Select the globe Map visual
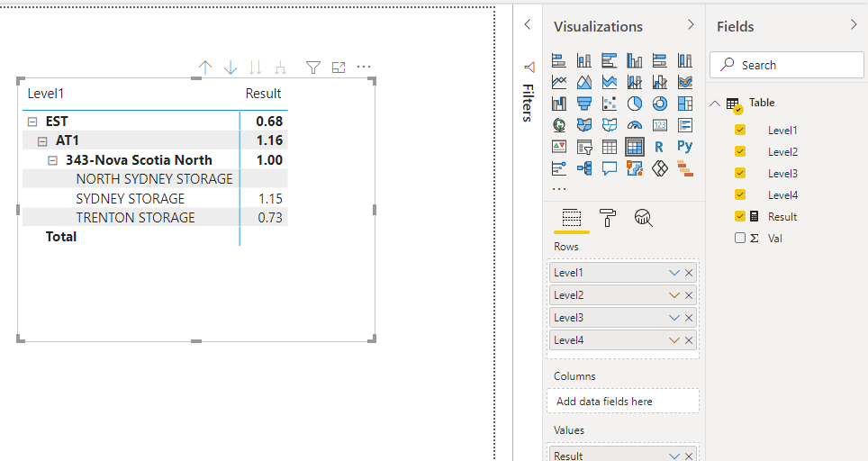868x461 pixels. [x=559, y=125]
